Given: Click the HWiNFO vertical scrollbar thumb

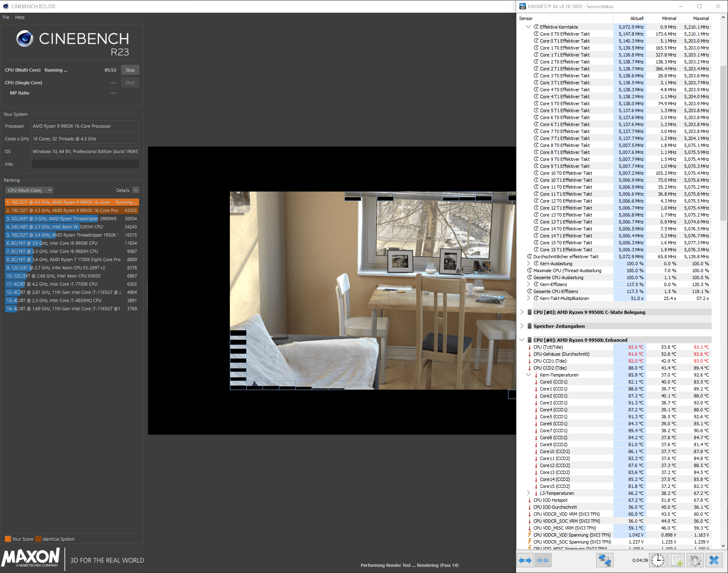Looking at the screenshot, I should [723, 143].
